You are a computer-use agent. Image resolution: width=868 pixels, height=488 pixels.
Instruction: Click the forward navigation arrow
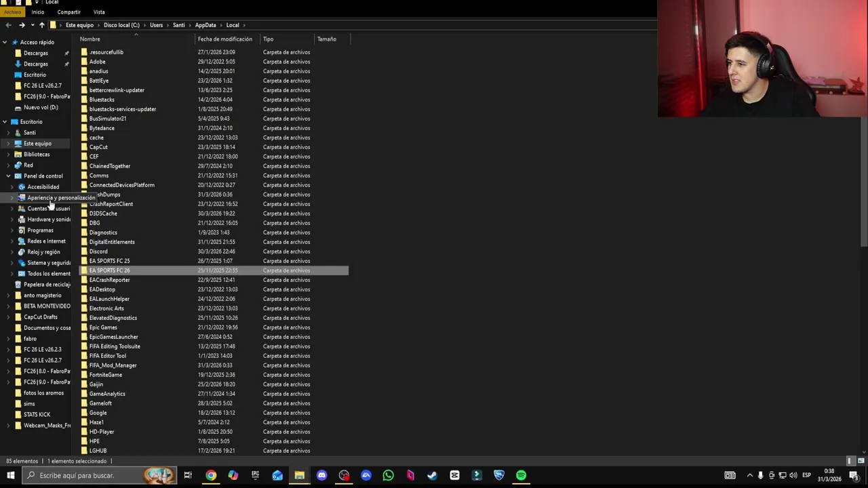coord(22,25)
